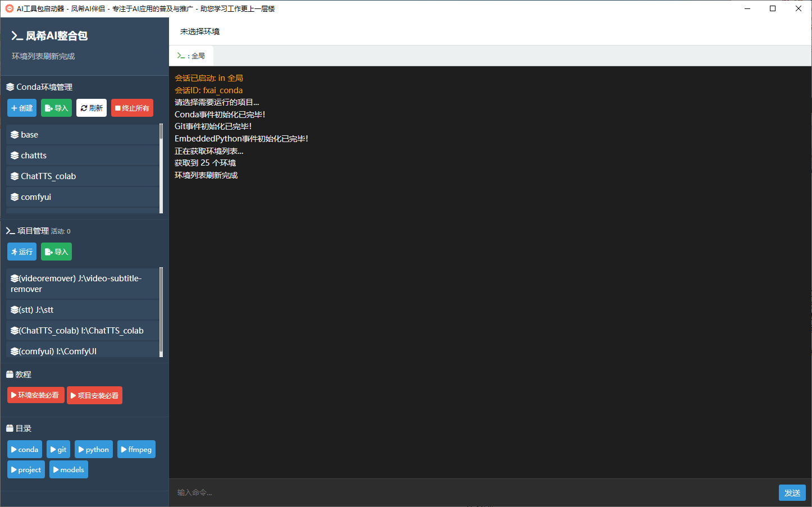Click the 输入命令 command input field
Screen dimensions: 812x507
[x=472, y=492]
